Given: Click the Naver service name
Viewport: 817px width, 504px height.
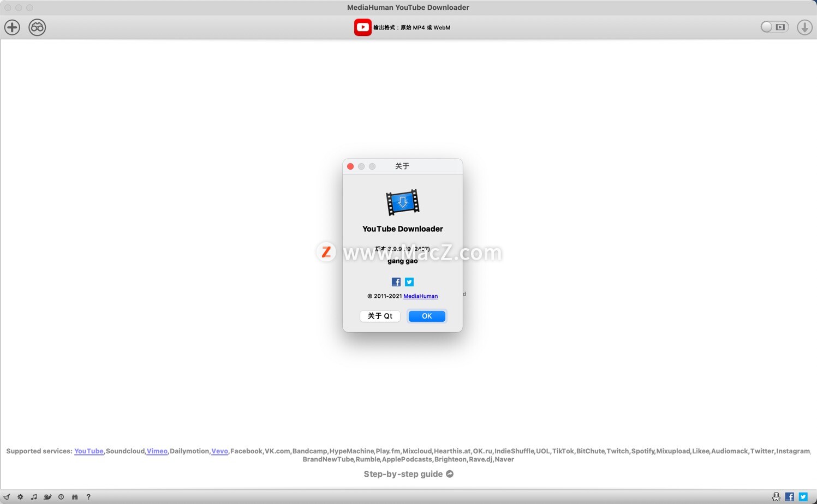Looking at the screenshot, I should point(504,459).
